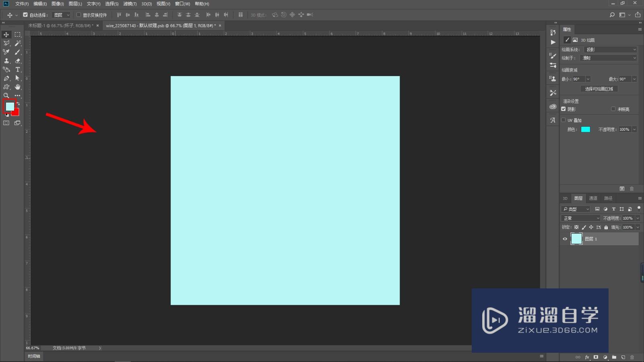Image resolution: width=644 pixels, height=362 pixels.
Task: Delete layer with Layers trash icon
Action: pyautogui.click(x=632, y=357)
